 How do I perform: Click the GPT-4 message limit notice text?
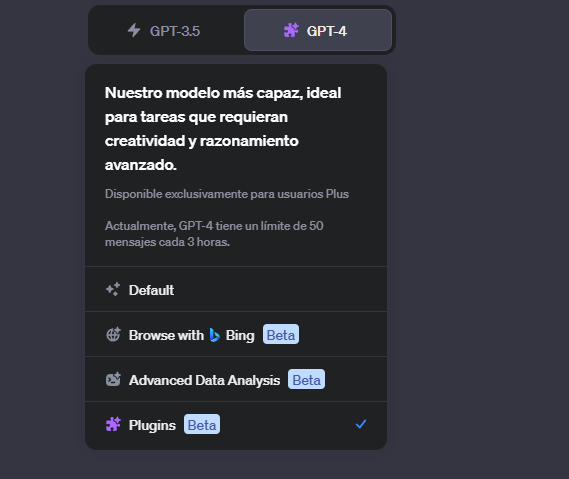(x=214, y=234)
